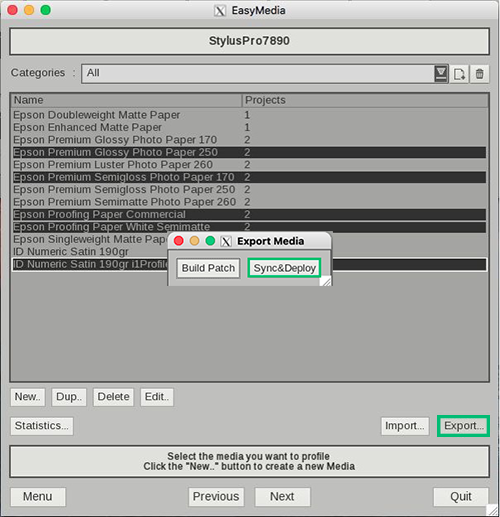This screenshot has width=500, height=517.
Task: Open Statistics... dialog
Action: pyautogui.click(x=42, y=426)
